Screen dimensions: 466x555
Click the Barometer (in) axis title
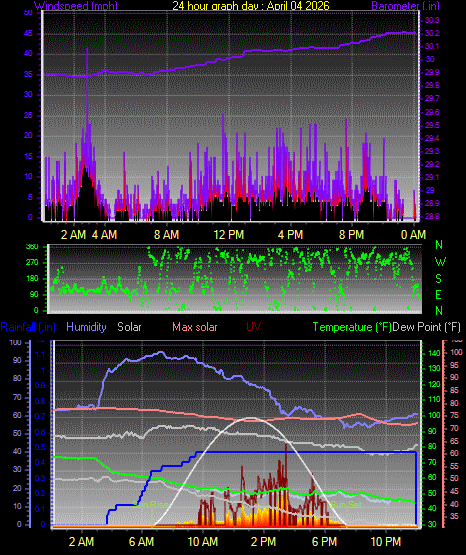(x=405, y=6)
